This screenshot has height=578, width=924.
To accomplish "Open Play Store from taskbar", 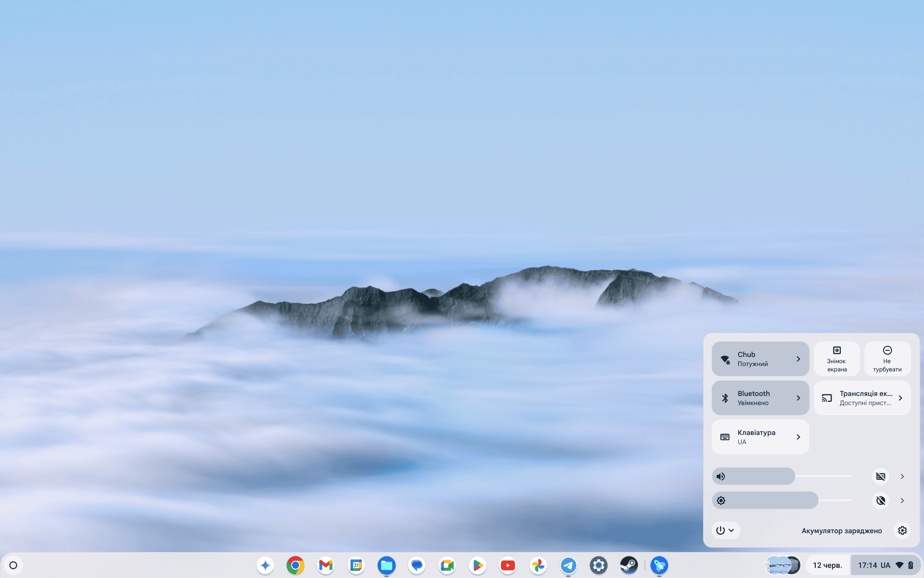I will tap(476, 565).
